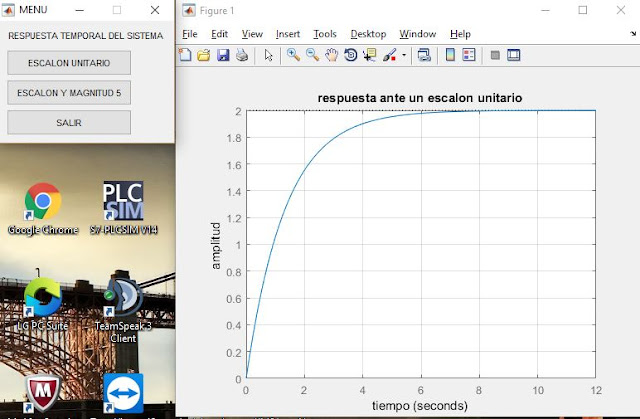This screenshot has height=419, width=640.
Task: Click the toolbar dock arrow in Figure 1
Action: click(633, 33)
